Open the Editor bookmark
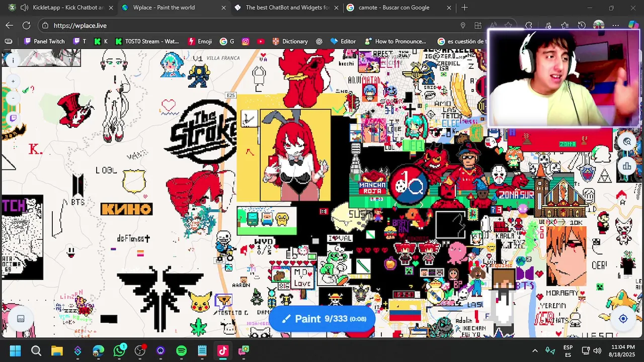The height and width of the screenshot is (362, 644). point(343,41)
